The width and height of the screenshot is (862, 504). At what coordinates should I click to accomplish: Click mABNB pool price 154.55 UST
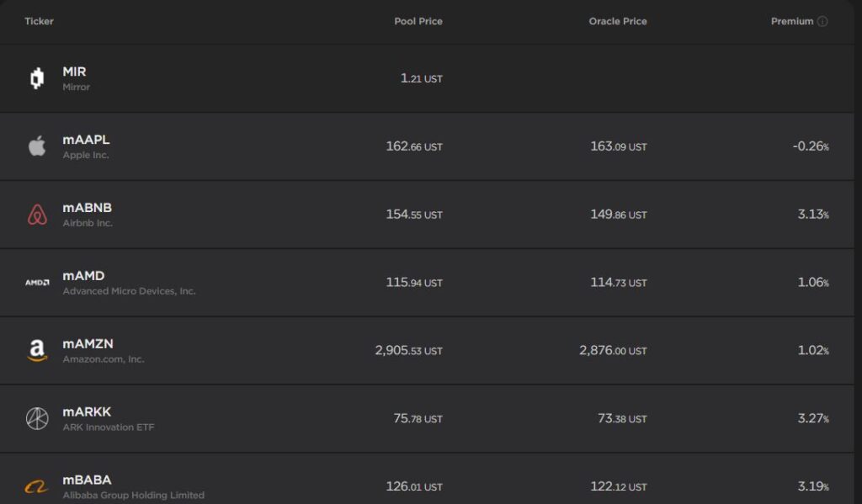click(414, 215)
